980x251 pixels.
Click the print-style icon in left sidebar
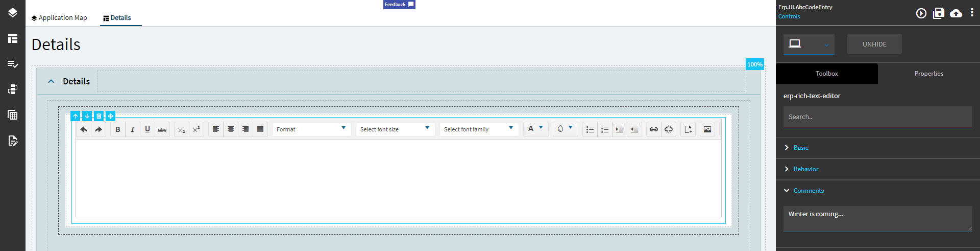tap(13, 89)
